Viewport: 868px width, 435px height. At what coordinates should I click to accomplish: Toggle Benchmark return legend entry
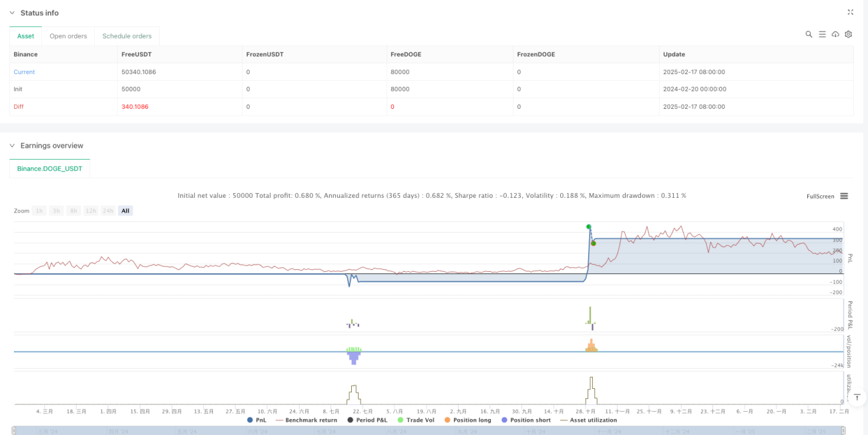308,420
